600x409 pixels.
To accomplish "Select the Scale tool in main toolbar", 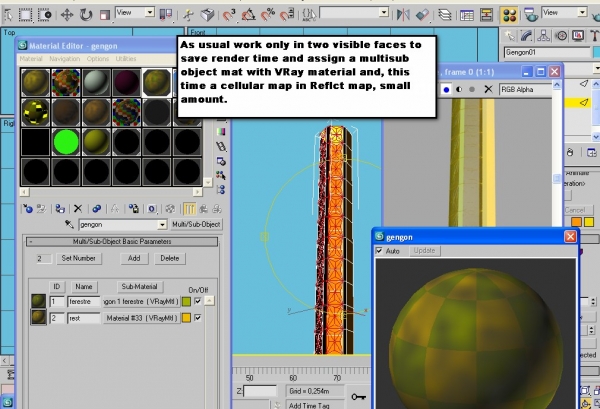I will click(x=104, y=15).
